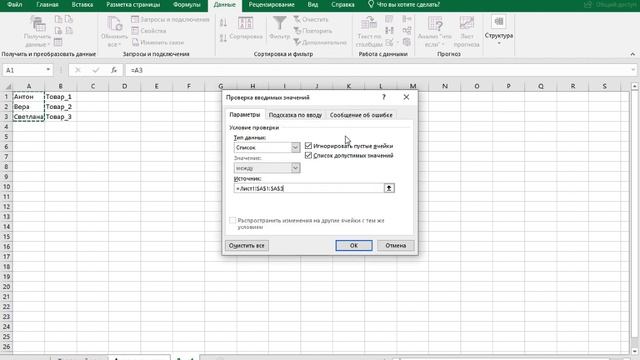
Task: Close the Проверка вводимых значений dialog
Action: 406,97
